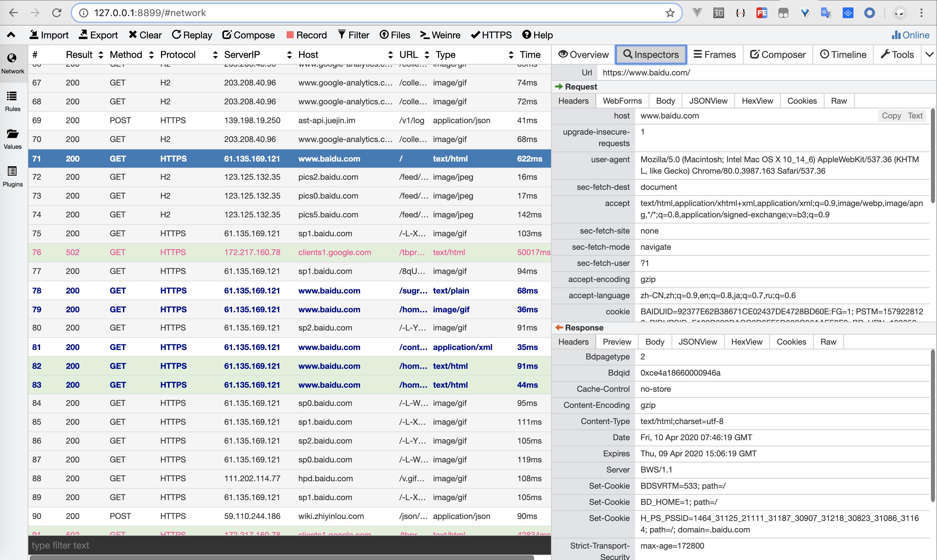Image resolution: width=937 pixels, height=560 pixels.
Task: Select failed request row 76 clients1.google.com
Action: 289,252
